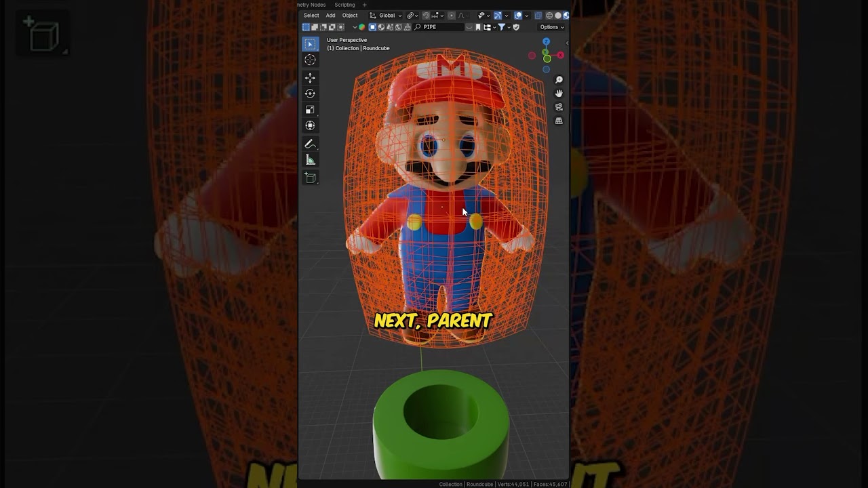
Task: Toggle the printer-like filter icon
Action: click(407, 27)
